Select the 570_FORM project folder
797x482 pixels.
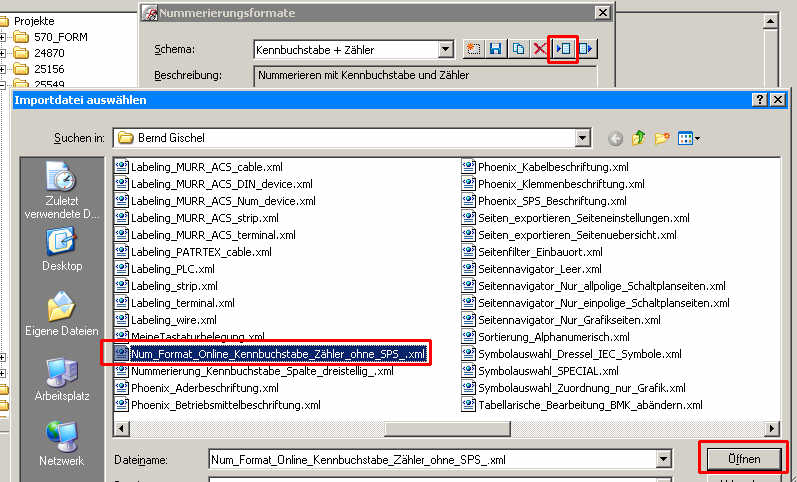click(x=50, y=37)
